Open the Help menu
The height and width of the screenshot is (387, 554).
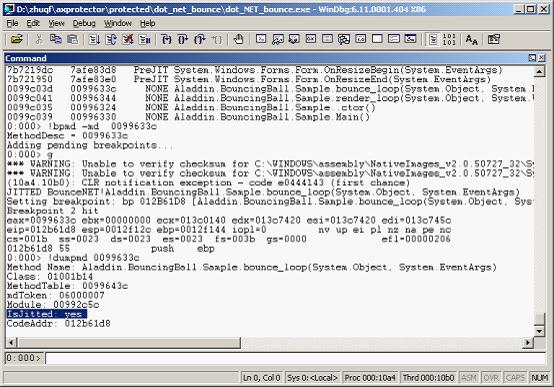147,23
